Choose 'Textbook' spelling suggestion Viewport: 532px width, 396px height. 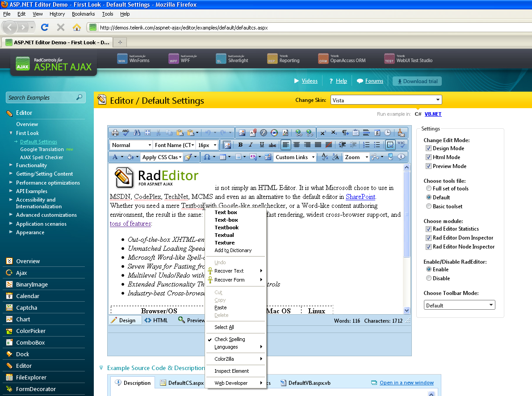click(226, 227)
